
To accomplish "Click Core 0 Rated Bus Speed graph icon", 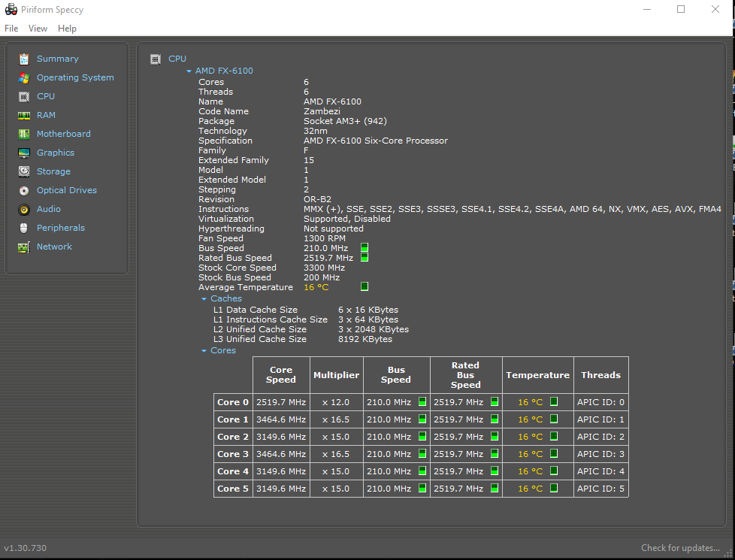I will (494, 401).
